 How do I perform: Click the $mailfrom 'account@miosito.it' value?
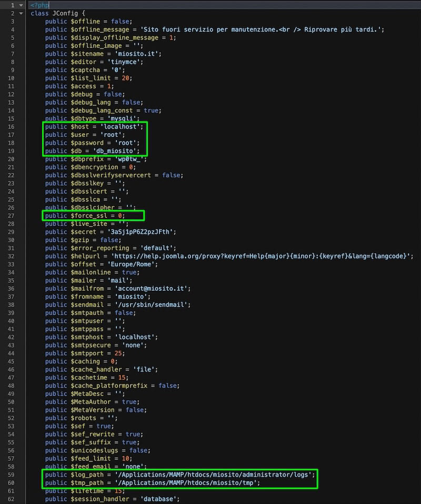pos(151,289)
